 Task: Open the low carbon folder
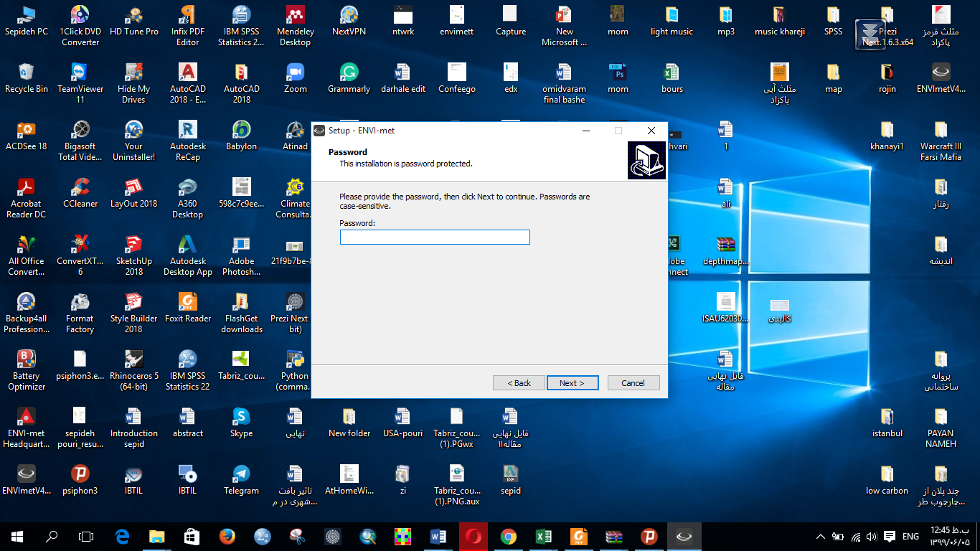(x=887, y=480)
